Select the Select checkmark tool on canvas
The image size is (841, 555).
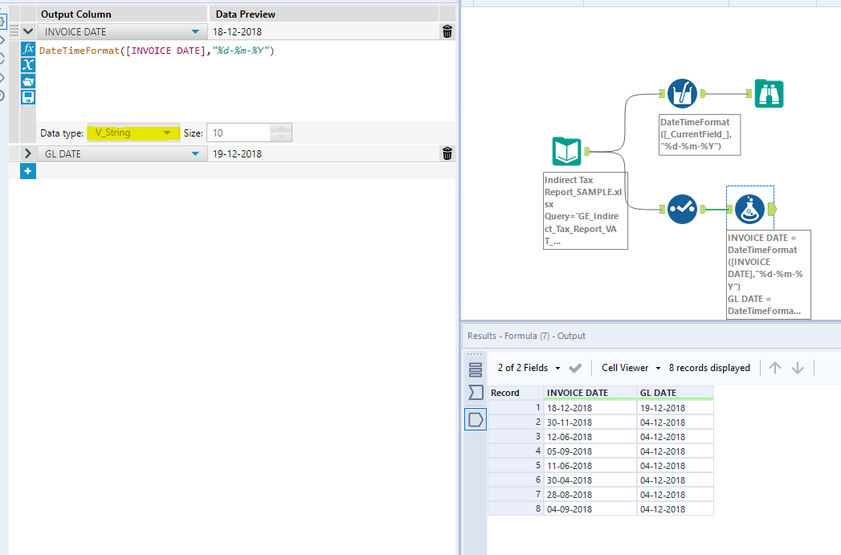682,209
